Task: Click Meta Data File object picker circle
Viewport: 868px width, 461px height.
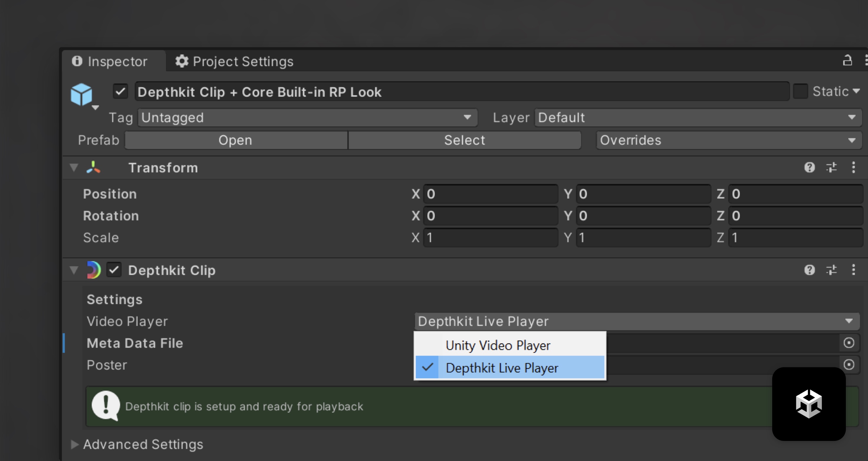Action: (x=849, y=343)
